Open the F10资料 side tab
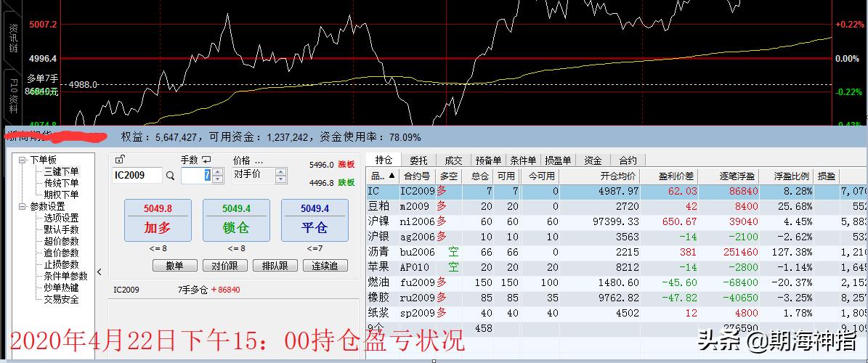Image resolution: width=868 pixels, height=363 pixels. point(13,98)
